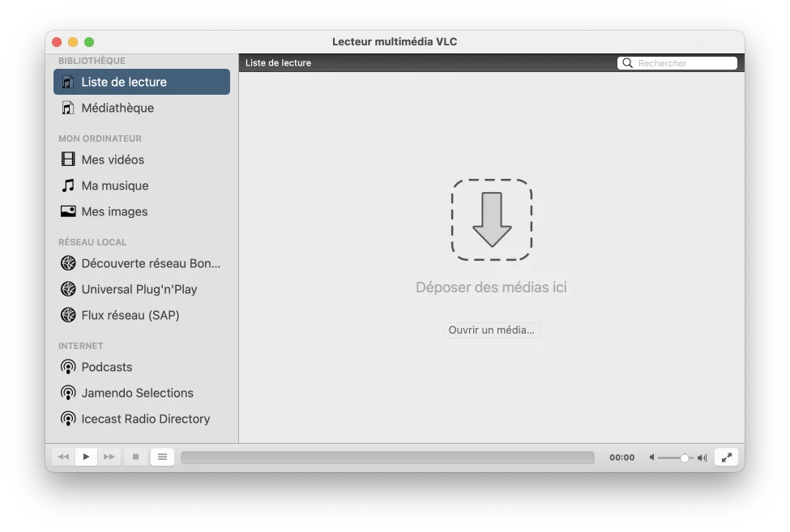Viewport: 790px width, 532px height.
Task: Mute audio via the speaker icon
Action: click(x=652, y=458)
